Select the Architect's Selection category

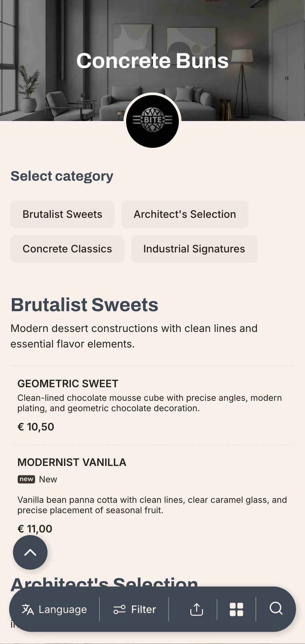[185, 214]
